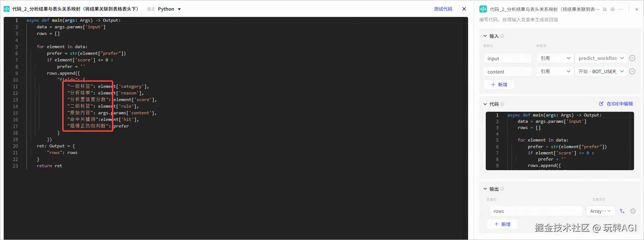Edit the rows output variable name
The height and width of the screenshot is (240, 644).
pyautogui.click(x=536, y=211)
